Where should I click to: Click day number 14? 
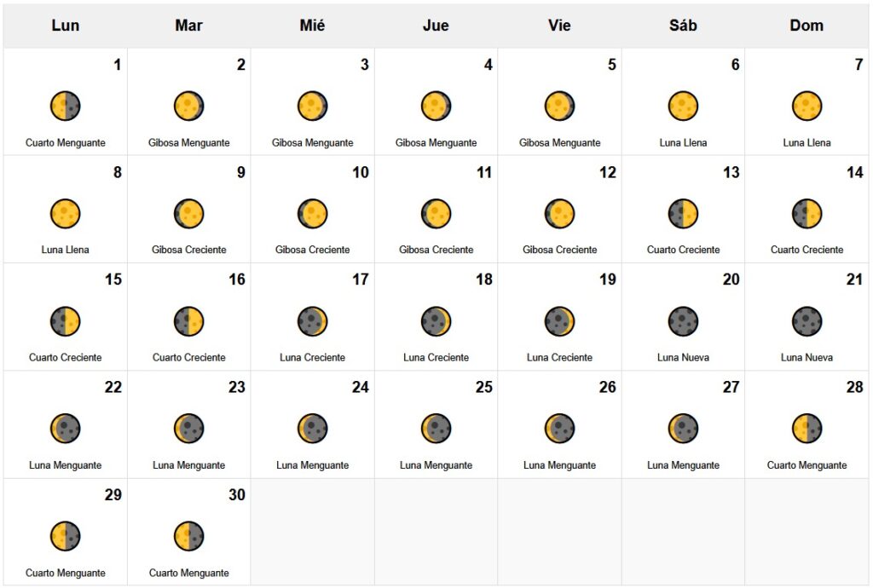854,172
